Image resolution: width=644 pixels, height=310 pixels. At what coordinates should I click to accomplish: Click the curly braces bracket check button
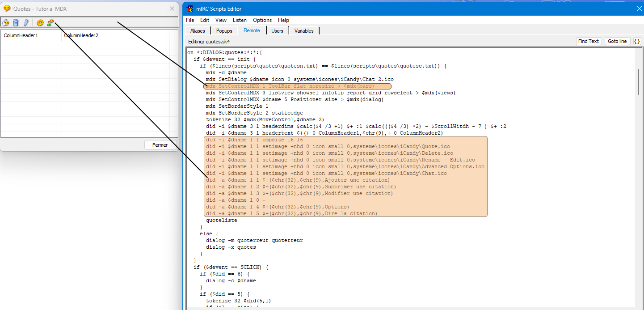coord(637,41)
